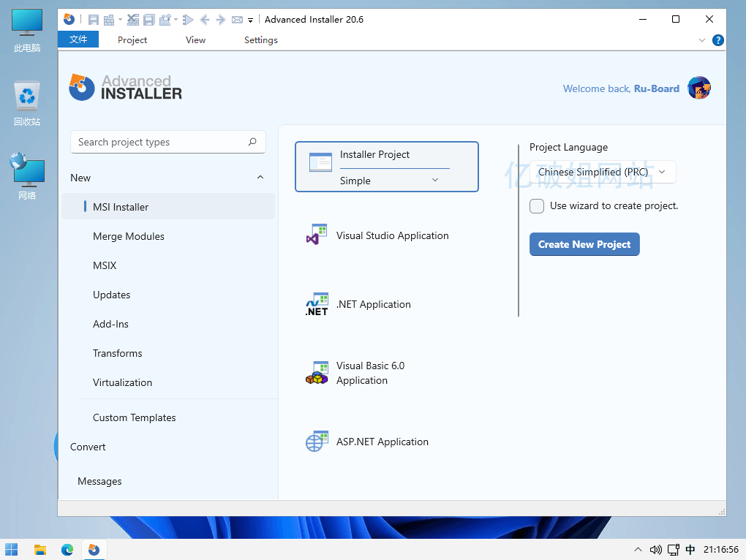This screenshot has height=560, width=746.
Task: Click the envelope mail icon in toolbar
Action: click(x=237, y=20)
